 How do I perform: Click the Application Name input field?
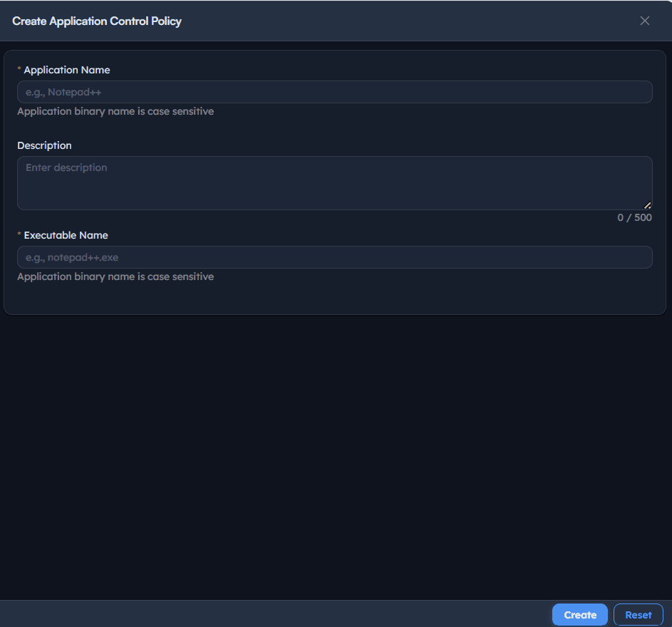click(x=335, y=92)
